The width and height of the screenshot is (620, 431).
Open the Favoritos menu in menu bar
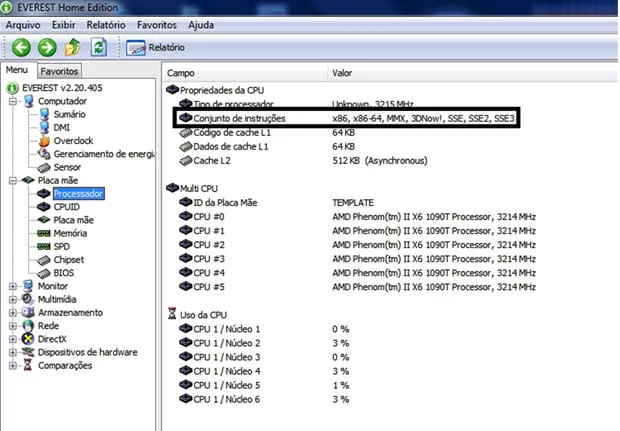point(157,25)
